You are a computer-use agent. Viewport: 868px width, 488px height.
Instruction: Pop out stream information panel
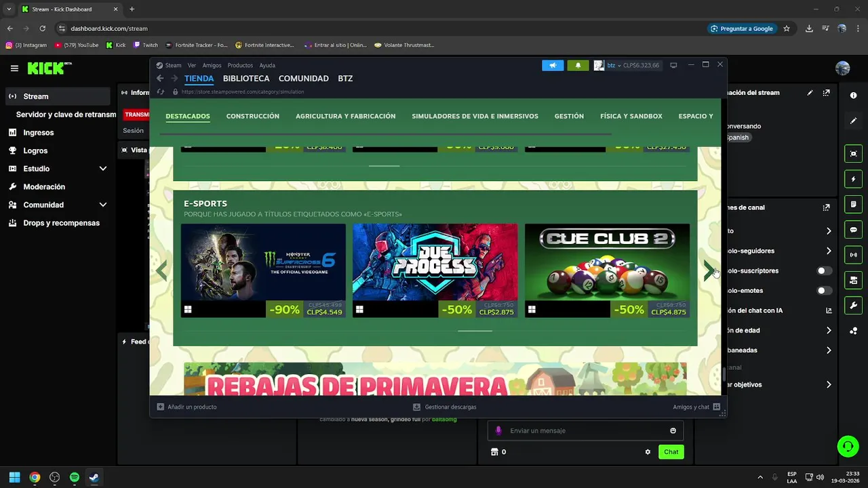coord(826,93)
